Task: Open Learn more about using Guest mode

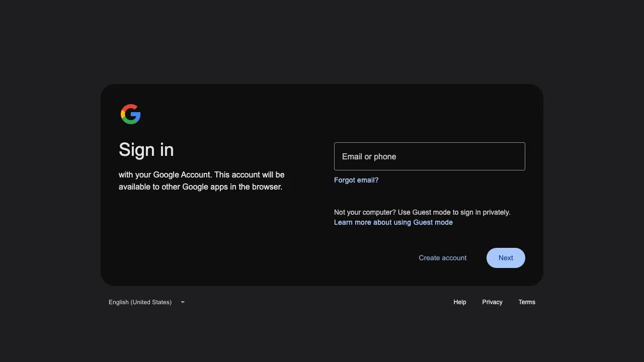Action: pyautogui.click(x=393, y=222)
